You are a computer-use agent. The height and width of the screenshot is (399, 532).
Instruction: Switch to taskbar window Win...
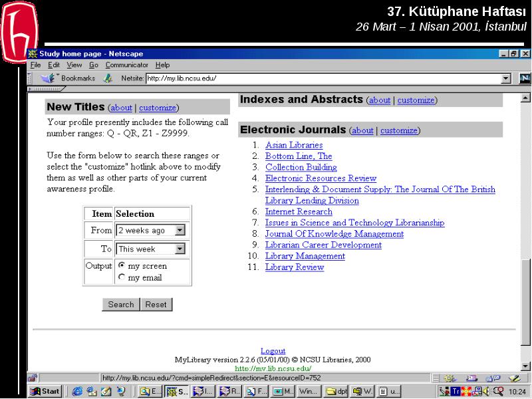[x=309, y=391]
